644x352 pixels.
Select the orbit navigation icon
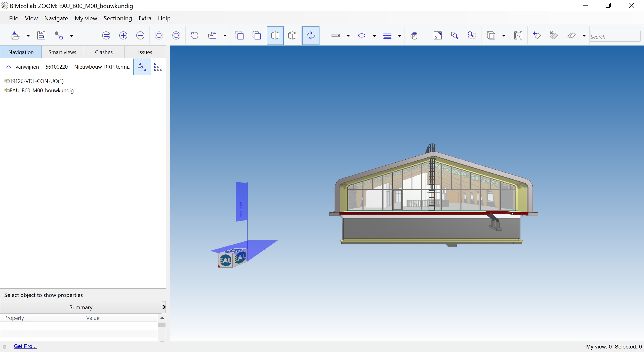(311, 35)
